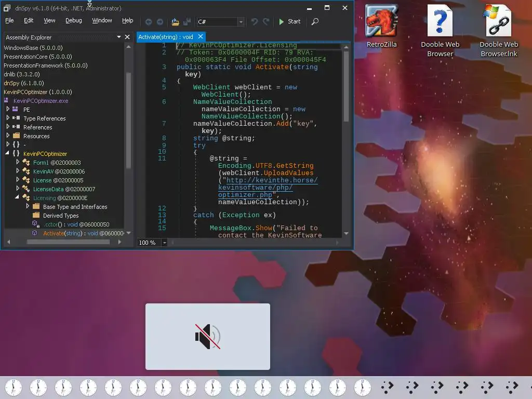Select KevinAV @02000006 class
Screen dimensions: 532x399
(x=59, y=171)
